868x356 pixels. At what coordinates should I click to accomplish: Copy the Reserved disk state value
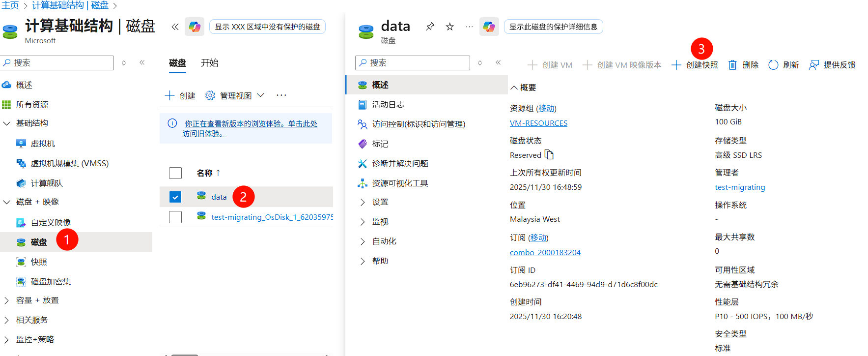tap(549, 155)
